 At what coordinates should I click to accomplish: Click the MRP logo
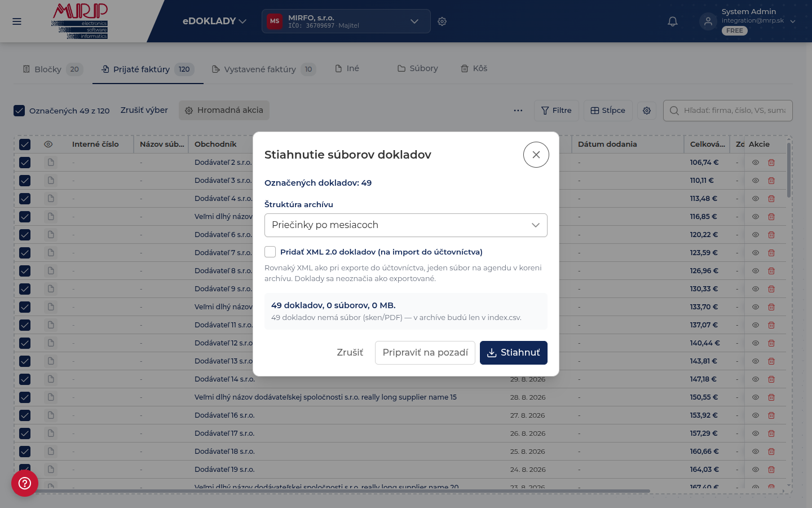click(x=80, y=21)
